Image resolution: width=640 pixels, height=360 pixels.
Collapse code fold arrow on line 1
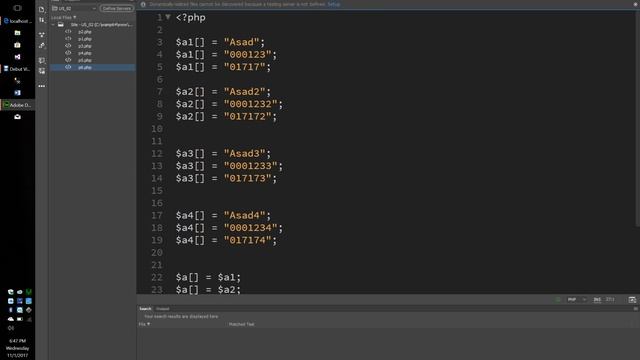pos(168,17)
